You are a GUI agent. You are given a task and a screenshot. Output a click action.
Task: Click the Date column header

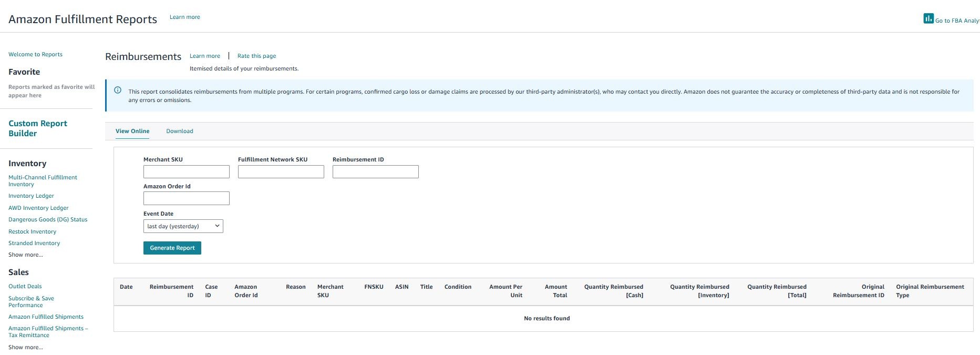(x=126, y=287)
